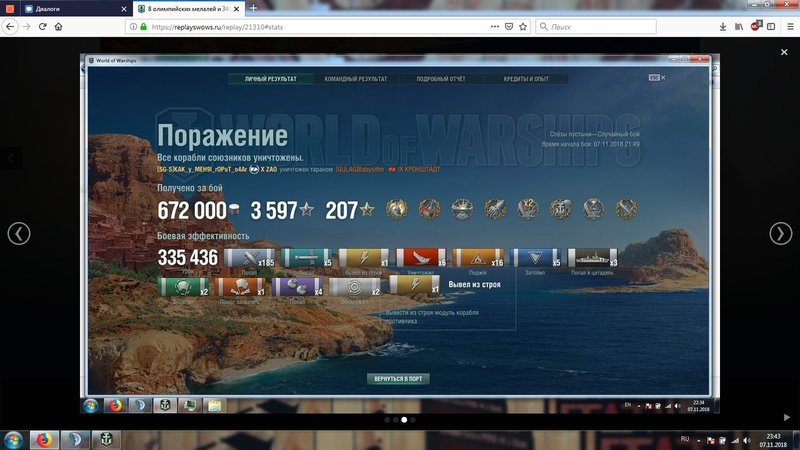Viewport: 800px width, 450px height.
Task: Click the grey shell hits ribbon x185
Action: [249, 258]
